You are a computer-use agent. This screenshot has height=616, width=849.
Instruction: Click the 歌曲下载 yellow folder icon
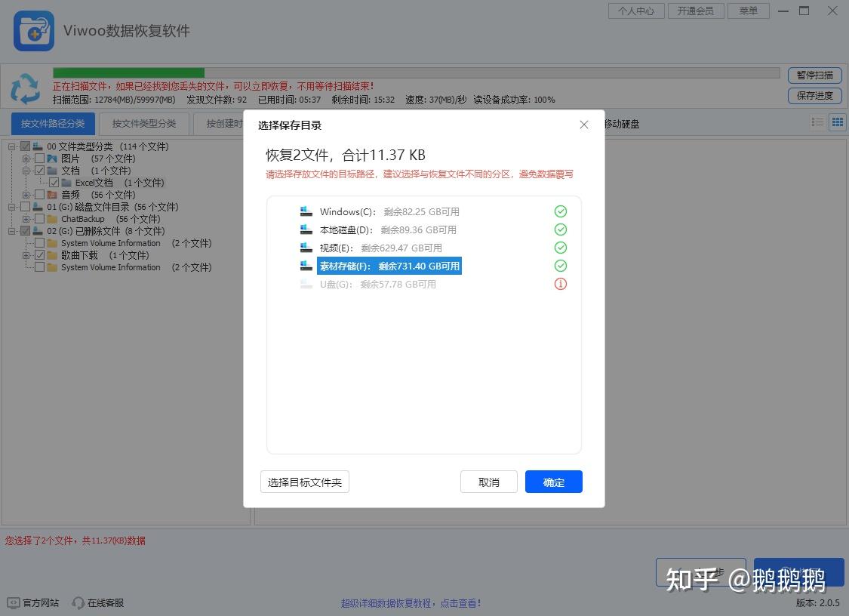(x=52, y=255)
